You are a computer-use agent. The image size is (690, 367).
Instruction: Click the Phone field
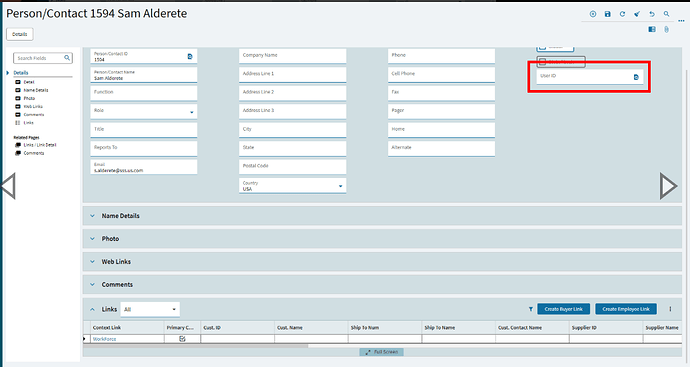(x=441, y=56)
